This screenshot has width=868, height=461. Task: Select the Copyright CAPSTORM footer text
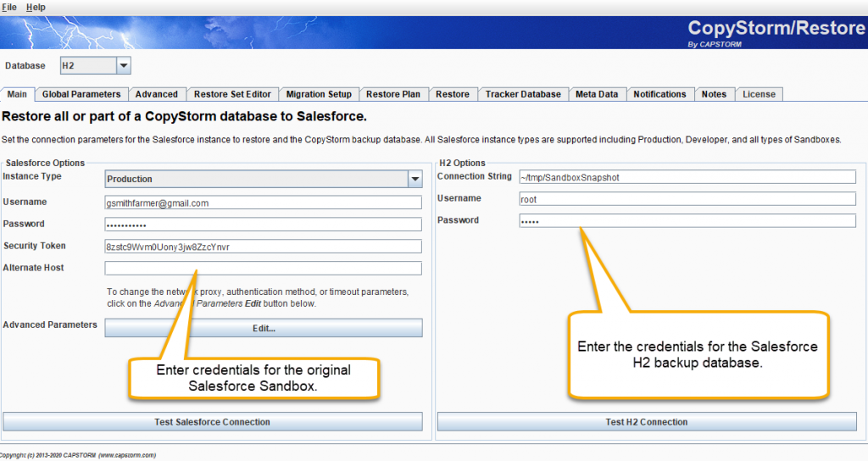(77, 455)
